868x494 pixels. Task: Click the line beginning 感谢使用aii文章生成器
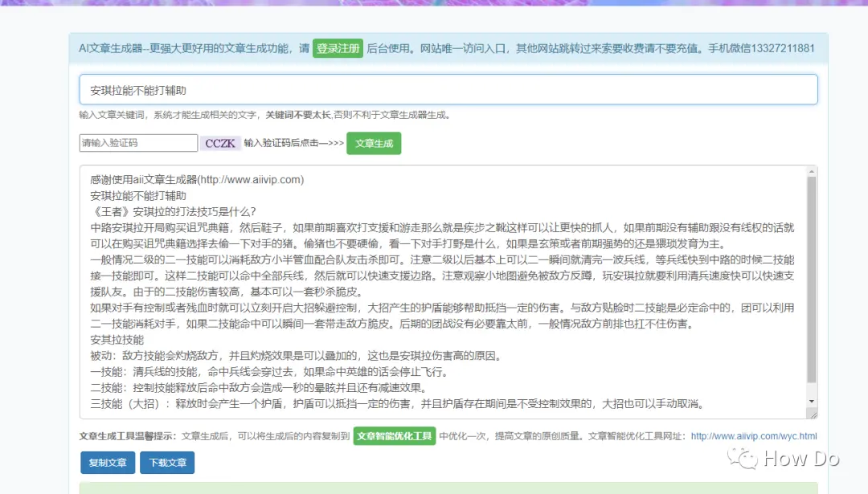pyautogui.click(x=197, y=180)
